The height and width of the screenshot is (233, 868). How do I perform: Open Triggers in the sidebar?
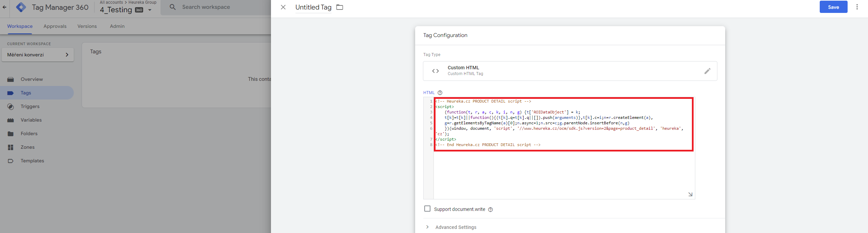tap(37, 106)
